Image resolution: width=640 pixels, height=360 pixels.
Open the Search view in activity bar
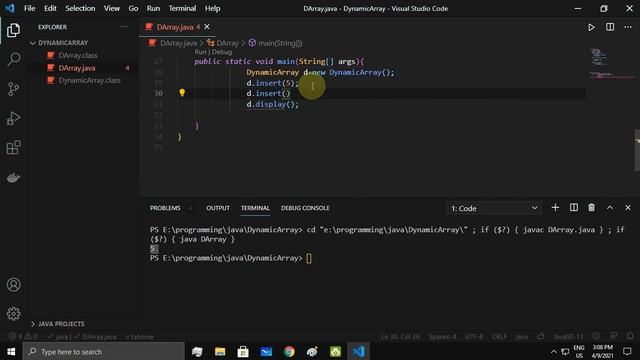click(13, 60)
